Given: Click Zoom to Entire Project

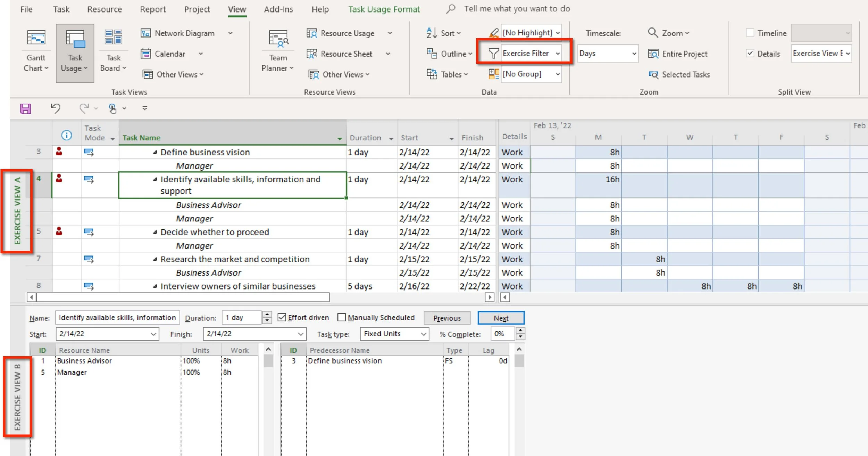Looking at the screenshot, I should coord(678,54).
